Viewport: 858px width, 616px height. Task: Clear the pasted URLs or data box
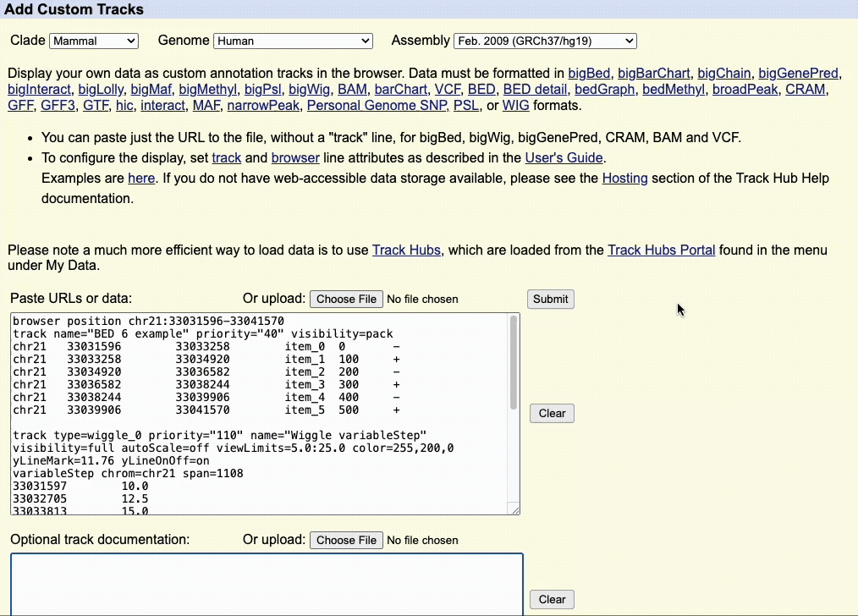click(x=552, y=413)
